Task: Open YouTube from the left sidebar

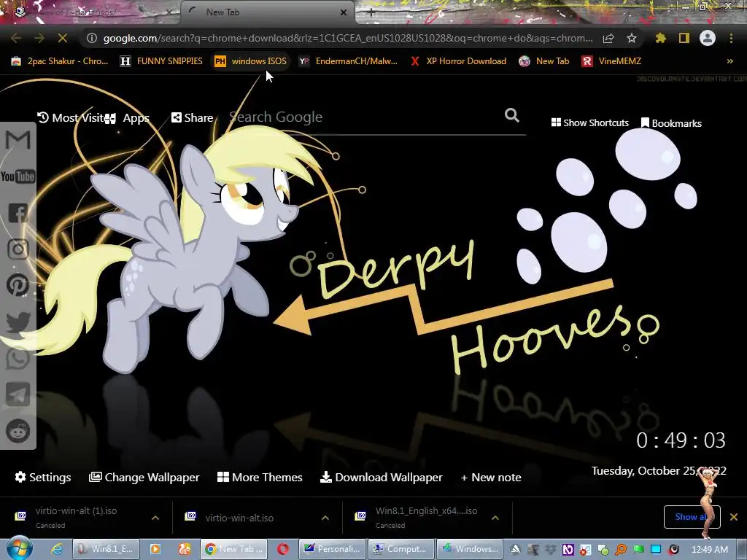Action: [18, 176]
